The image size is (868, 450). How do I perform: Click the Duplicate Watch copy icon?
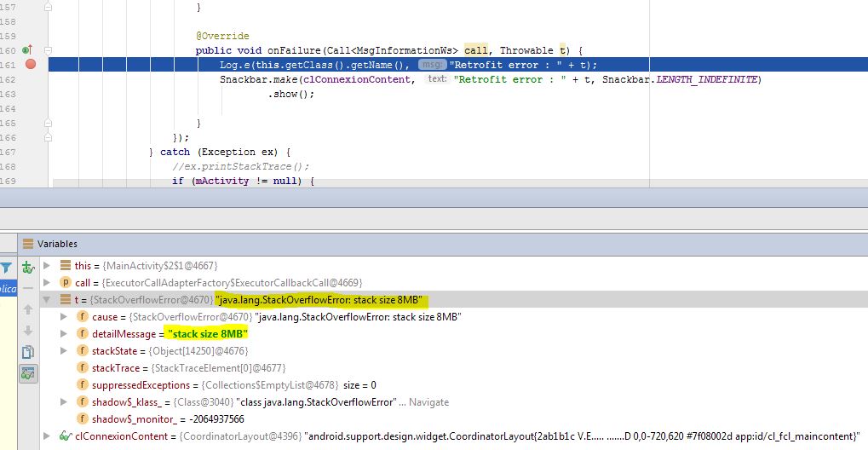pos(27,352)
